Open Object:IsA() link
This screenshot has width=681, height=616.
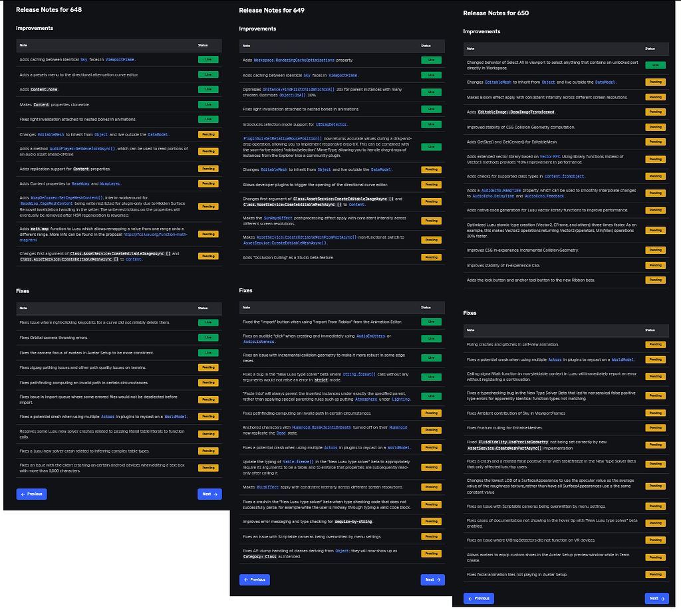[293, 95]
